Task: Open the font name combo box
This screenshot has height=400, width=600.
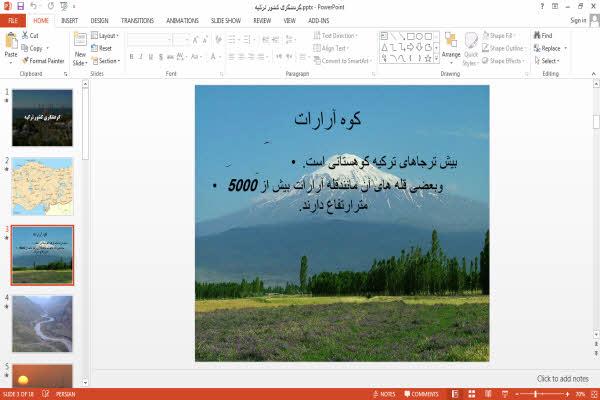Action: (x=149, y=39)
